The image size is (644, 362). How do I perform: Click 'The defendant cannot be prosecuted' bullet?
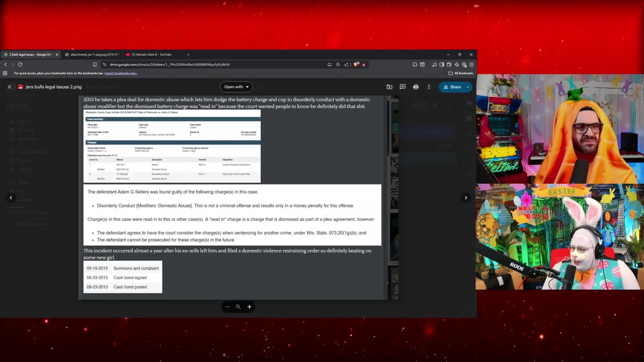(166, 240)
